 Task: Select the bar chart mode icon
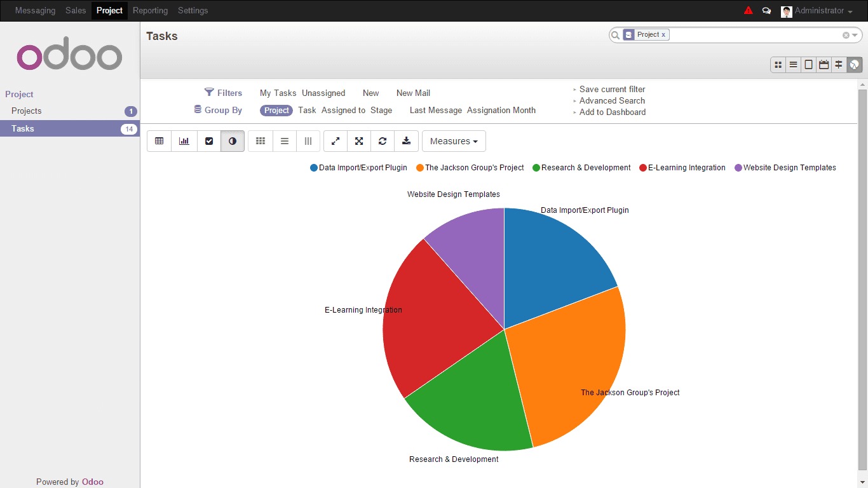click(184, 141)
